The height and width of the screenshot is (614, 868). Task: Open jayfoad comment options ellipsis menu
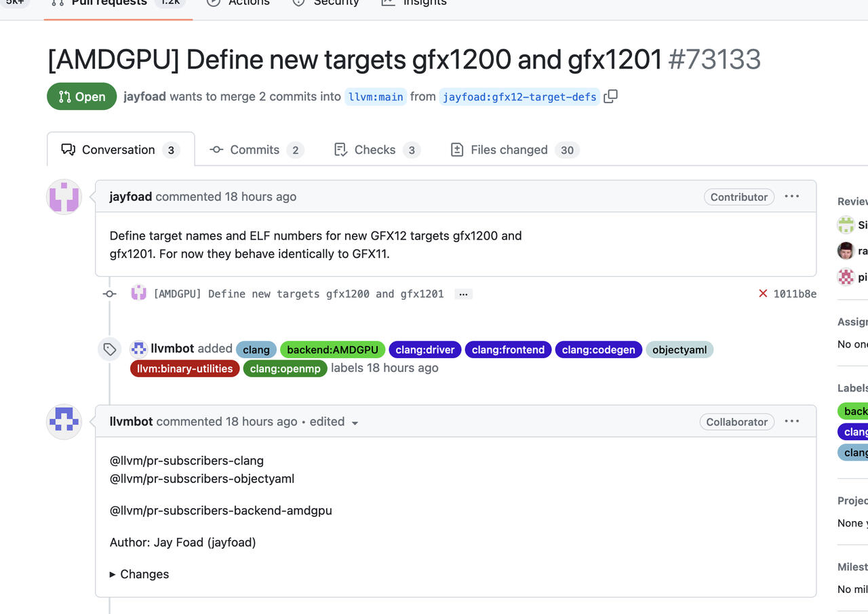point(791,197)
